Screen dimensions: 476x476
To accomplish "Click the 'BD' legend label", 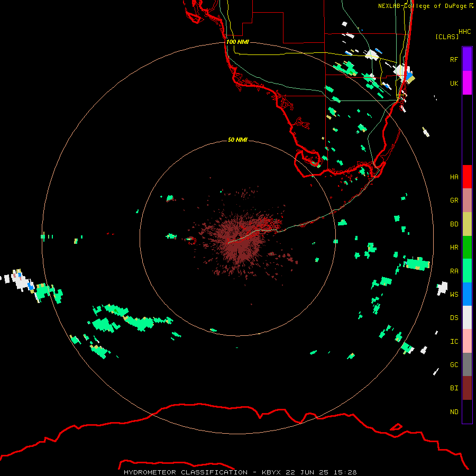I will click(454, 224).
